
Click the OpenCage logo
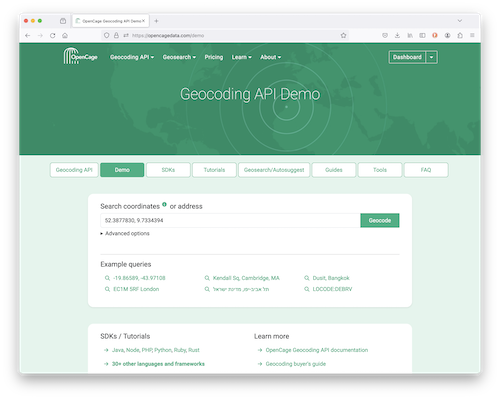80,56
